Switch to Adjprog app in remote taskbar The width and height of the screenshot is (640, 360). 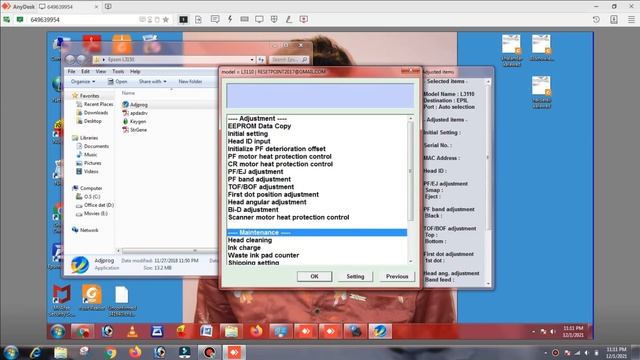coord(380,331)
